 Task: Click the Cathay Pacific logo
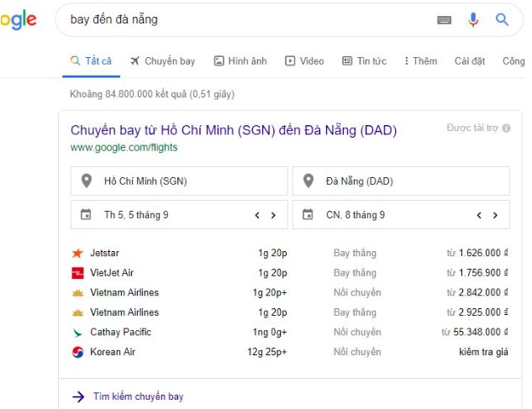[77, 333]
